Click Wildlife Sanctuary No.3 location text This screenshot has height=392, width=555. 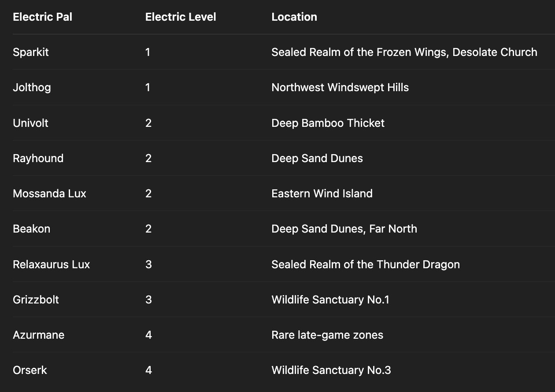331,370
